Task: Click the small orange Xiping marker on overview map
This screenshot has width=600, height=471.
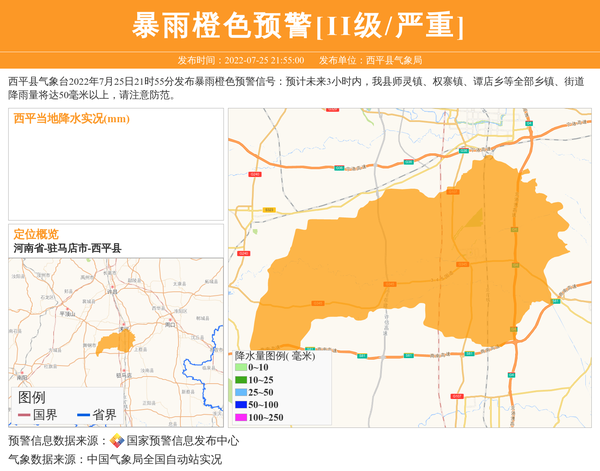Action: click(x=115, y=342)
